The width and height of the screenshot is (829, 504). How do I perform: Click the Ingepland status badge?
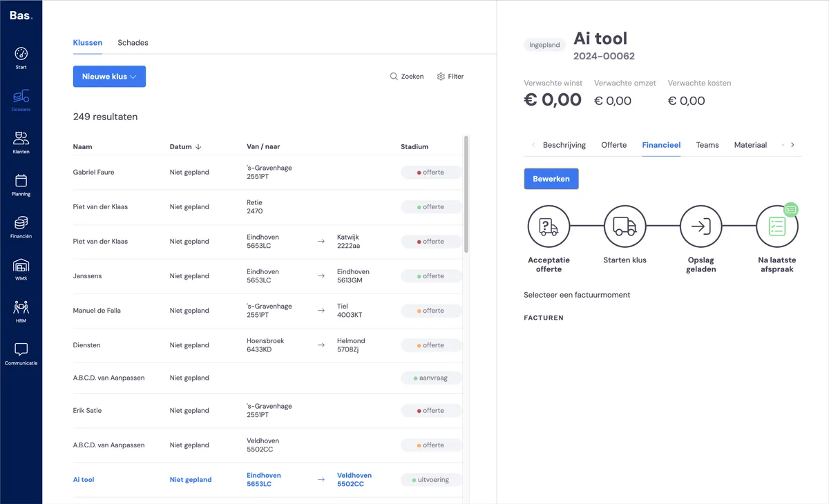click(544, 45)
